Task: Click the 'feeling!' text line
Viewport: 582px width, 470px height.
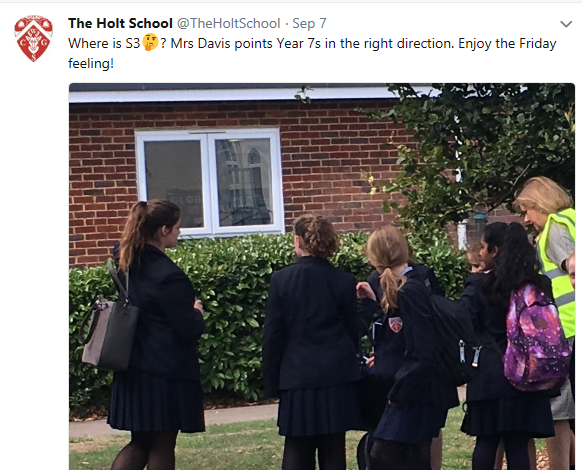Action: coord(91,63)
